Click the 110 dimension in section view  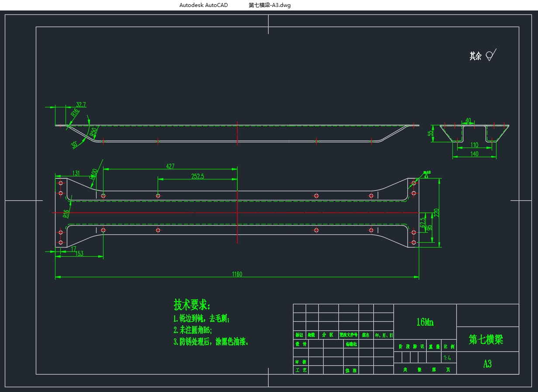474,145
